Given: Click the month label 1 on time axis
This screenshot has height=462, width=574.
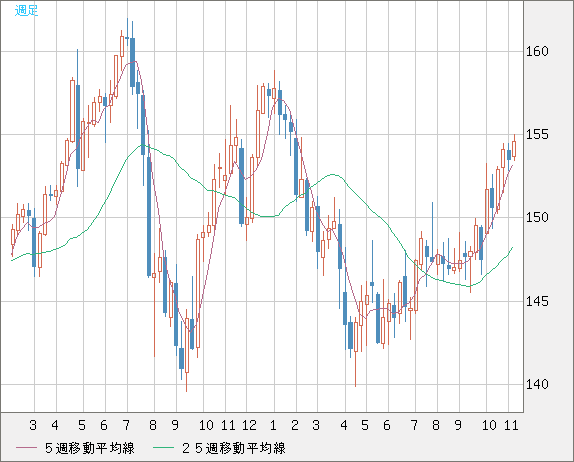Looking at the screenshot, I should pos(273,425).
